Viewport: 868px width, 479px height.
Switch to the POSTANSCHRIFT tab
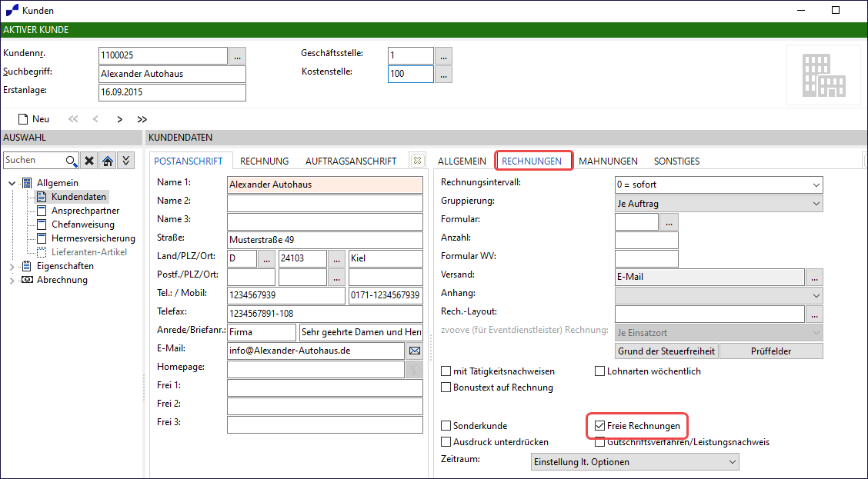point(189,161)
